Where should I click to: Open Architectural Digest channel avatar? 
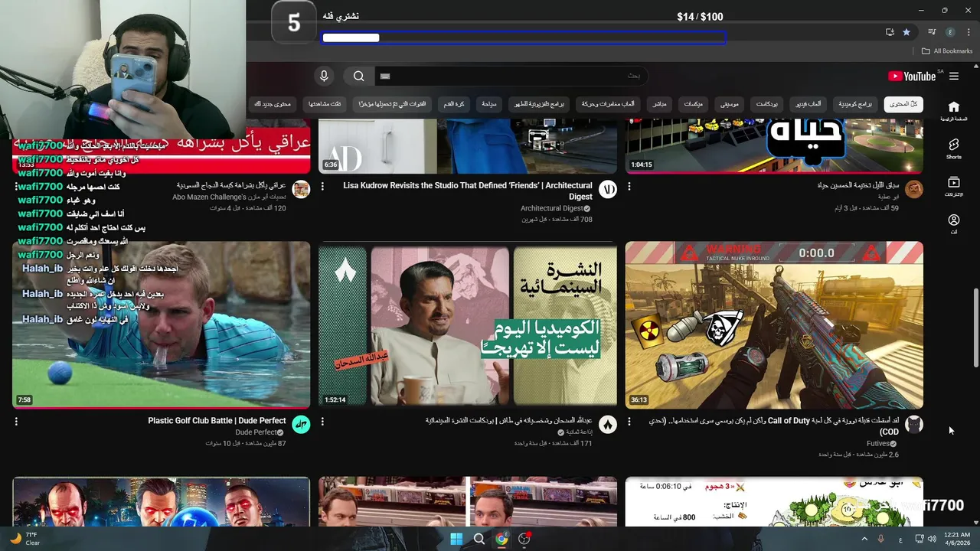[x=608, y=190]
